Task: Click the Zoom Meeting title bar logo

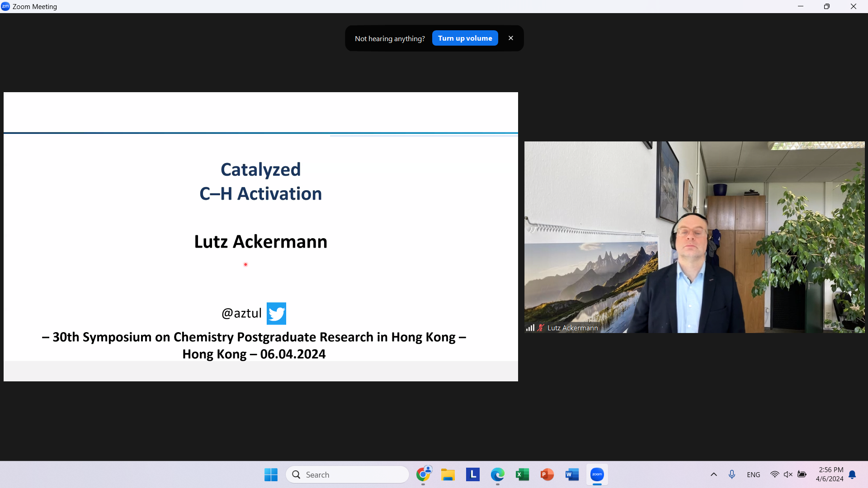Action: point(5,6)
